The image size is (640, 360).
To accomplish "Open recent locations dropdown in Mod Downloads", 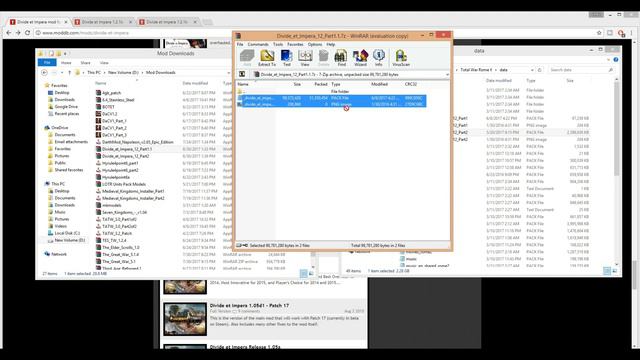I will (x=62, y=73).
